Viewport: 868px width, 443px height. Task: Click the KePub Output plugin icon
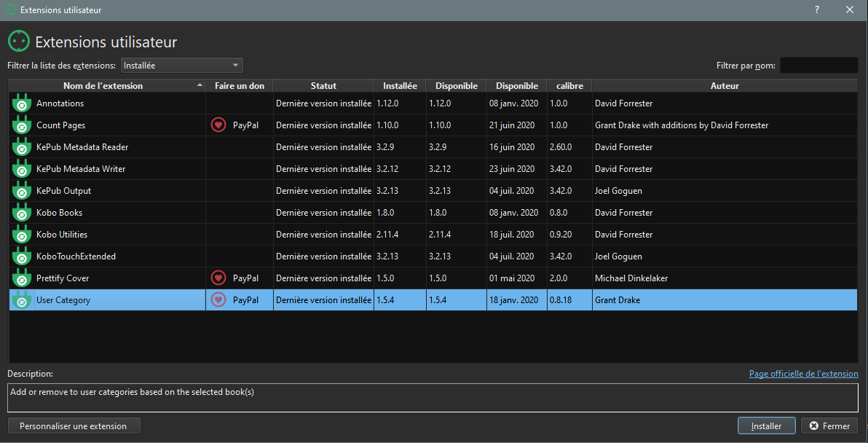coord(22,191)
